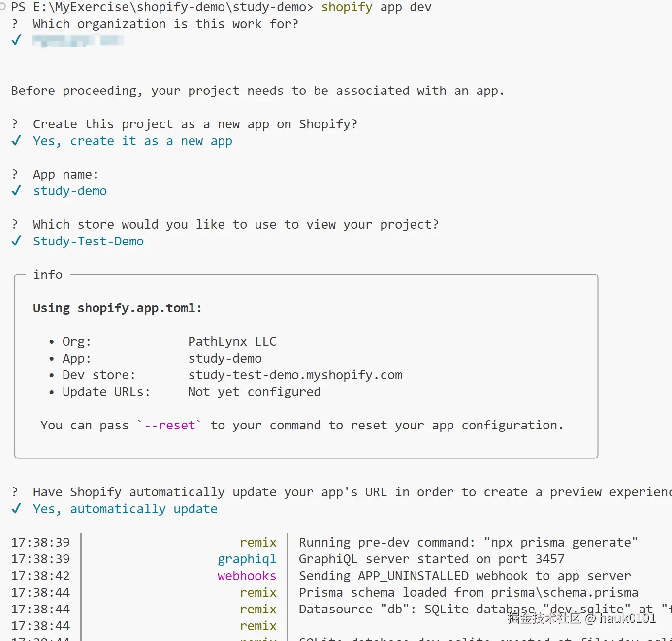Click 'Have Shopify automatically update your app's URL' question
Screen dimensions: 672x641
(352, 492)
